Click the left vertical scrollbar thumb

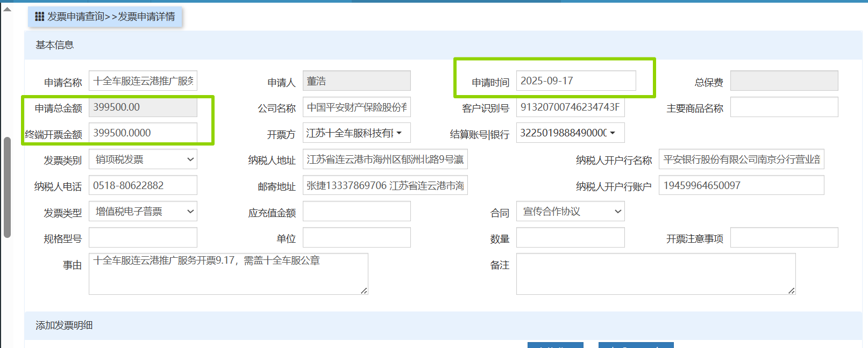click(x=7, y=187)
